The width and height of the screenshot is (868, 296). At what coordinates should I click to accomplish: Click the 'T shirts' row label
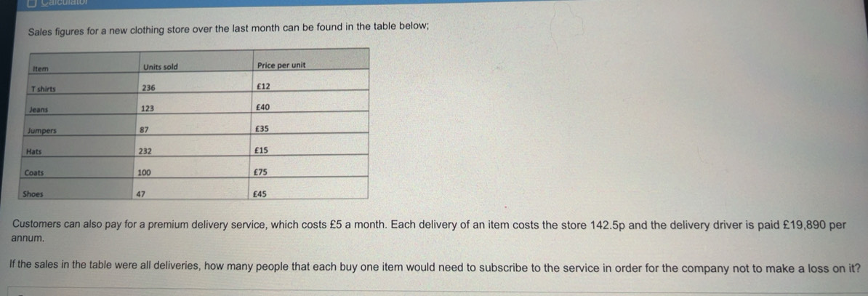[43, 89]
